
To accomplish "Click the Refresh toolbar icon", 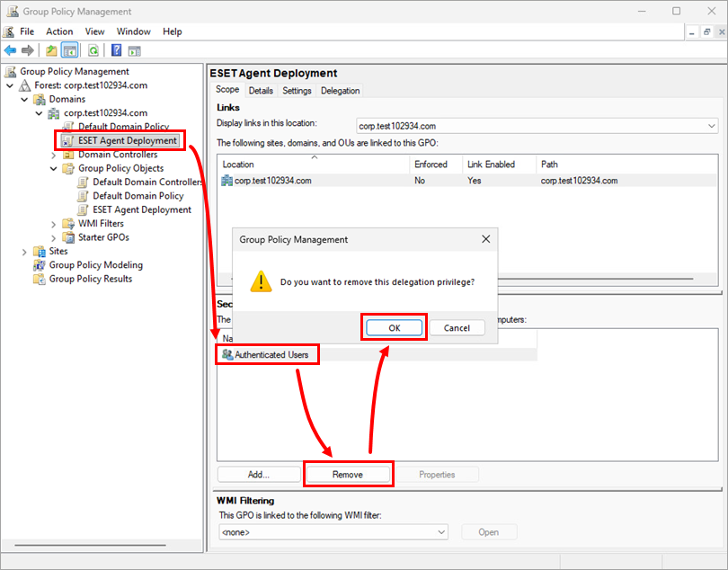I will pyautogui.click(x=93, y=50).
